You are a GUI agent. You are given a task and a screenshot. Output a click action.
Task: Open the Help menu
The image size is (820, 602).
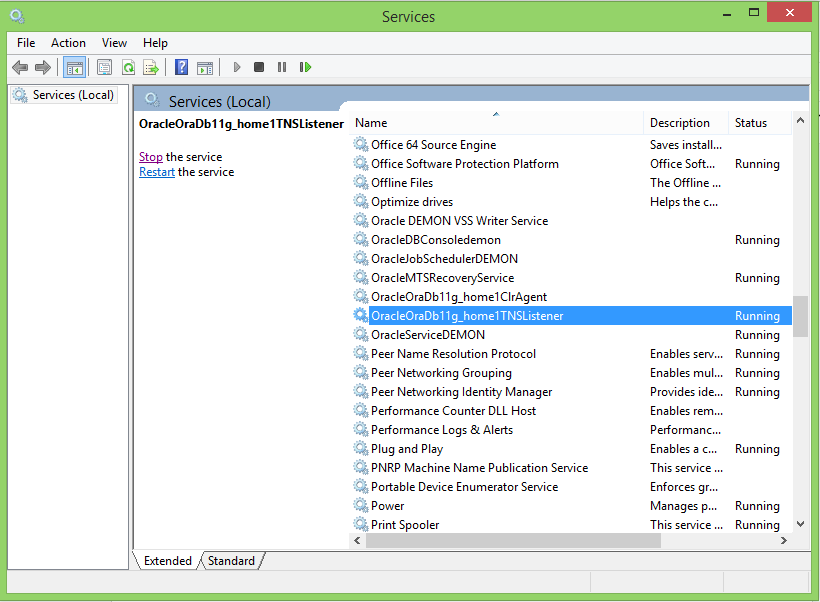pyautogui.click(x=155, y=43)
